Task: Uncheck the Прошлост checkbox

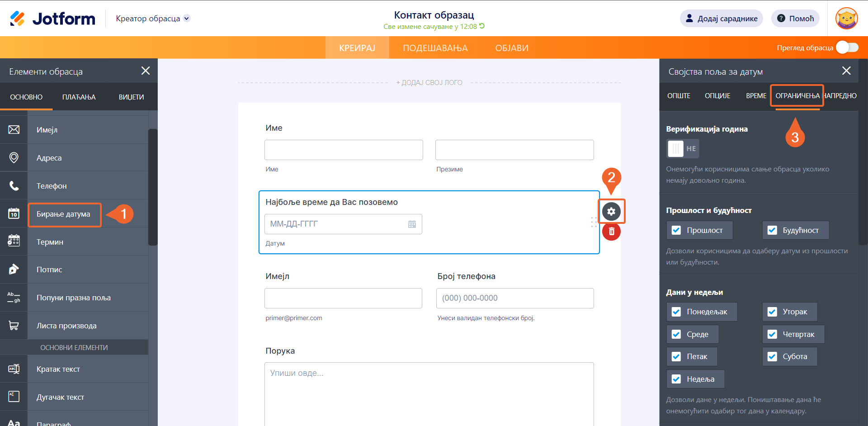Action: [x=676, y=230]
